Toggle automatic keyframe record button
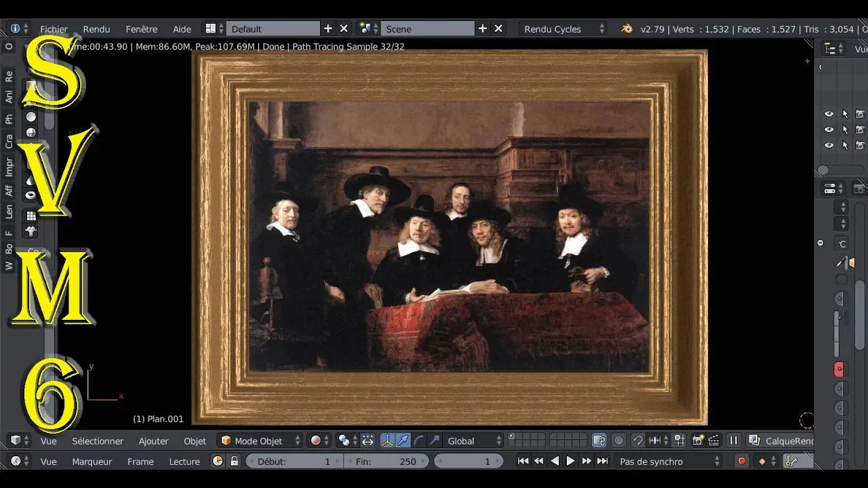868x488 pixels. click(x=741, y=461)
